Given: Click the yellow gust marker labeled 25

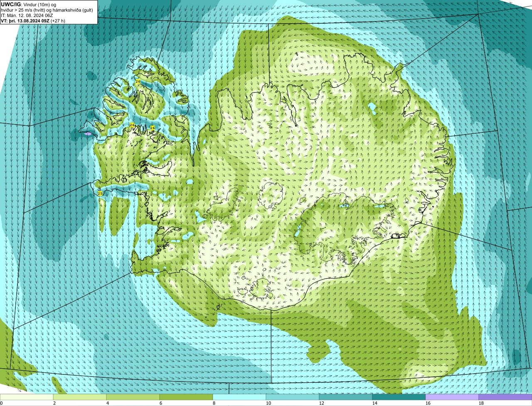Looking at the screenshot, I should tap(100, 193).
